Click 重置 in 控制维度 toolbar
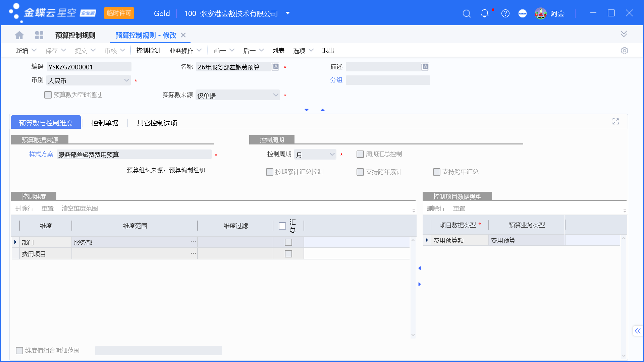This screenshot has height=362, width=644. tap(48, 208)
